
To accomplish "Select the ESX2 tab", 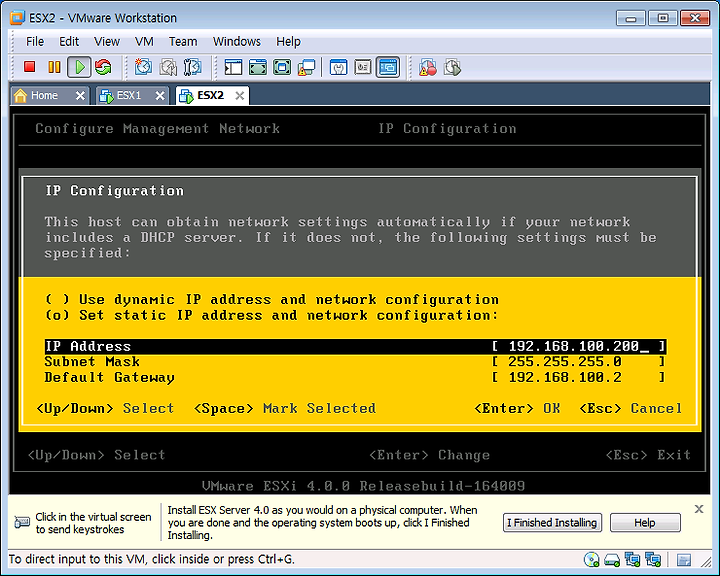I will [210, 96].
